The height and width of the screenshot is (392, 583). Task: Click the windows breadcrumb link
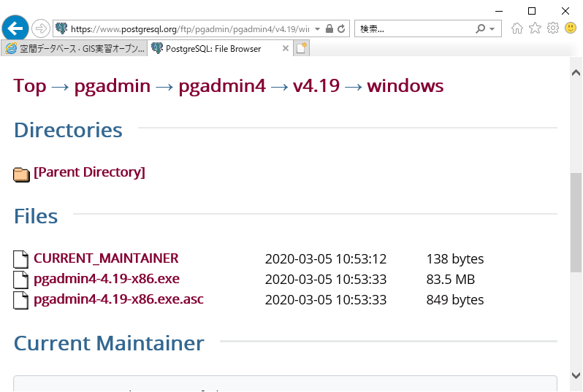click(x=405, y=86)
